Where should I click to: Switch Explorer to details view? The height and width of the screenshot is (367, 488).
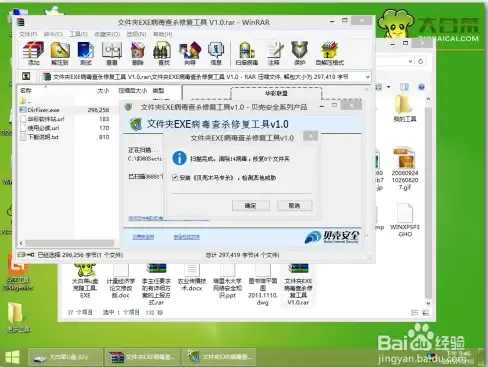414,313
